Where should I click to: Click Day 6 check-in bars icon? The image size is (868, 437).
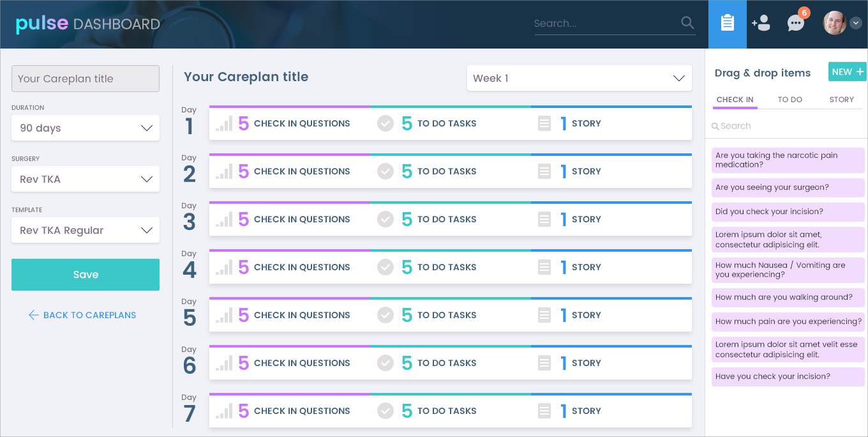[x=224, y=363]
